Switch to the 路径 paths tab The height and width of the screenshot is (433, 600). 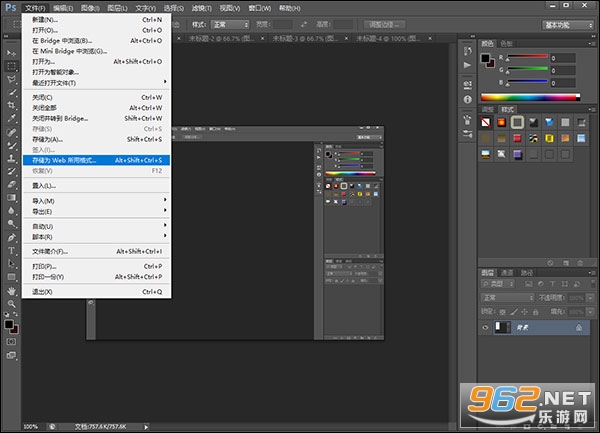pyautogui.click(x=527, y=272)
